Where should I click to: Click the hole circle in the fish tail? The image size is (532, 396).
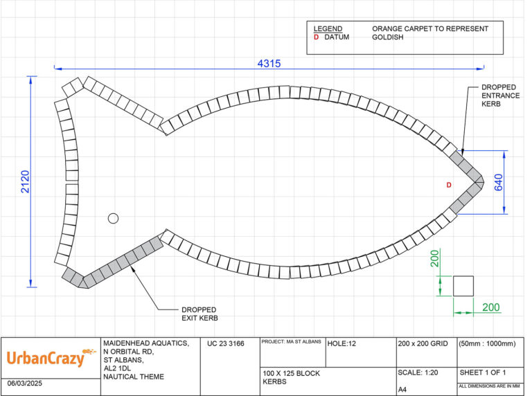[x=113, y=218]
